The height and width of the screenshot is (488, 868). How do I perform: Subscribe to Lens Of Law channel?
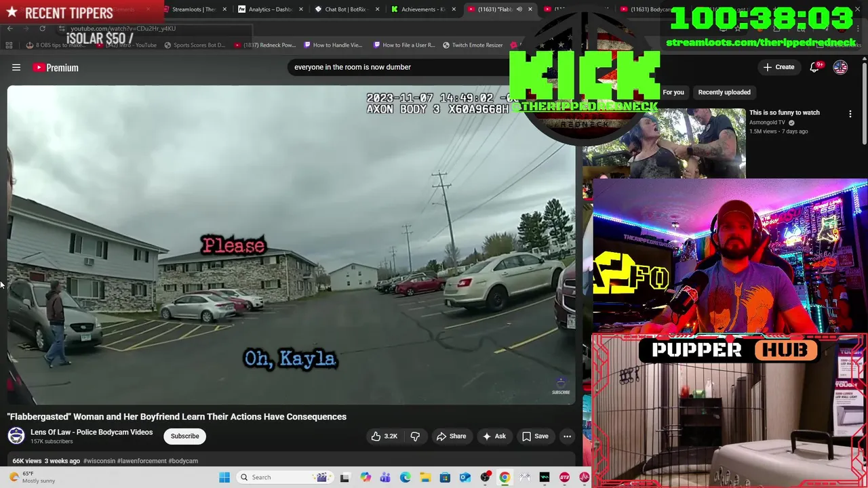[x=184, y=436]
